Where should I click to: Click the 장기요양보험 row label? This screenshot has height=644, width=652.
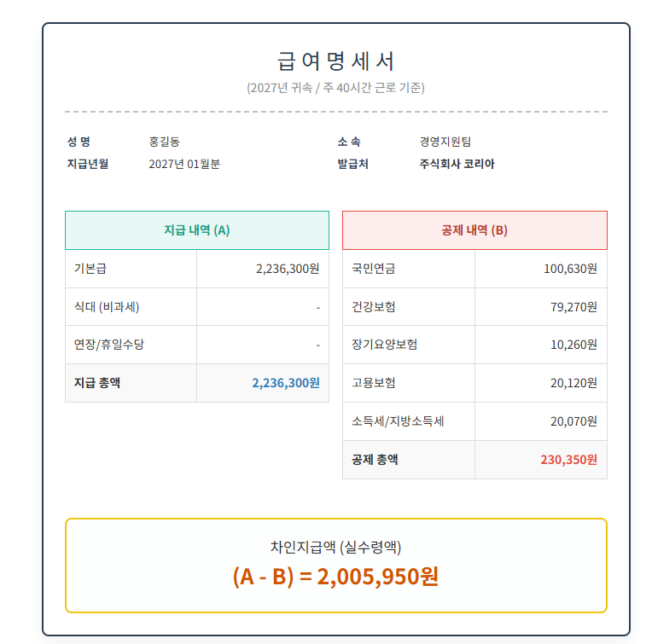click(385, 345)
